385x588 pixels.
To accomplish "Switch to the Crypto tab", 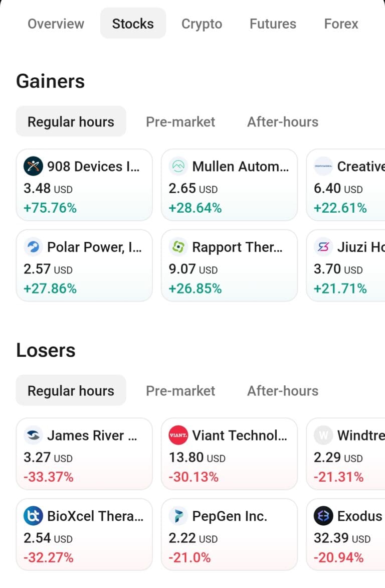I will 202,23.
